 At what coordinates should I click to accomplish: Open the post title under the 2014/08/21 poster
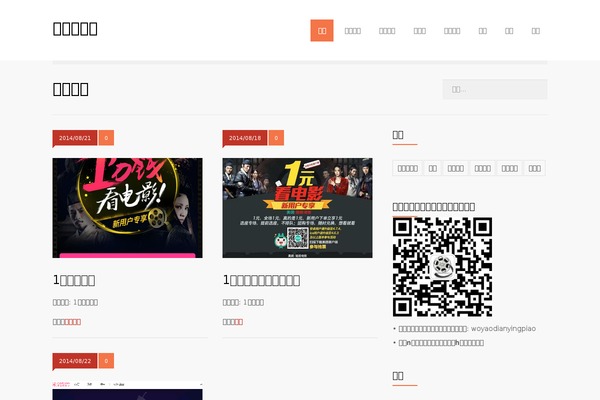(74, 280)
